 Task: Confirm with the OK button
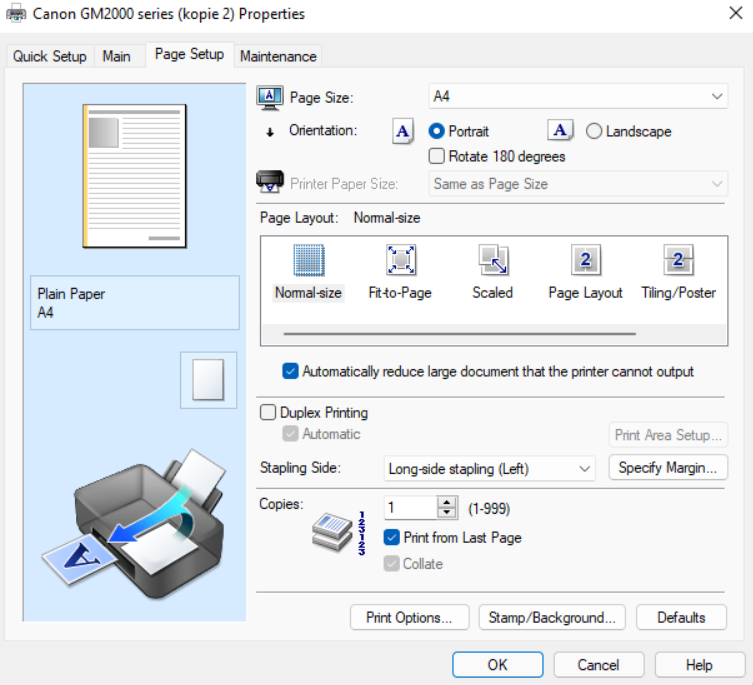click(498, 665)
